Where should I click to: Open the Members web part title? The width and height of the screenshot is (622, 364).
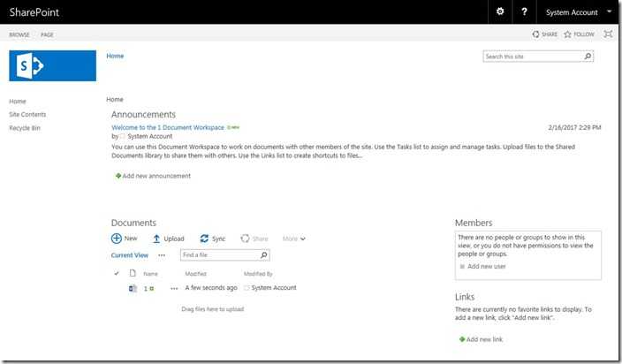pos(474,223)
